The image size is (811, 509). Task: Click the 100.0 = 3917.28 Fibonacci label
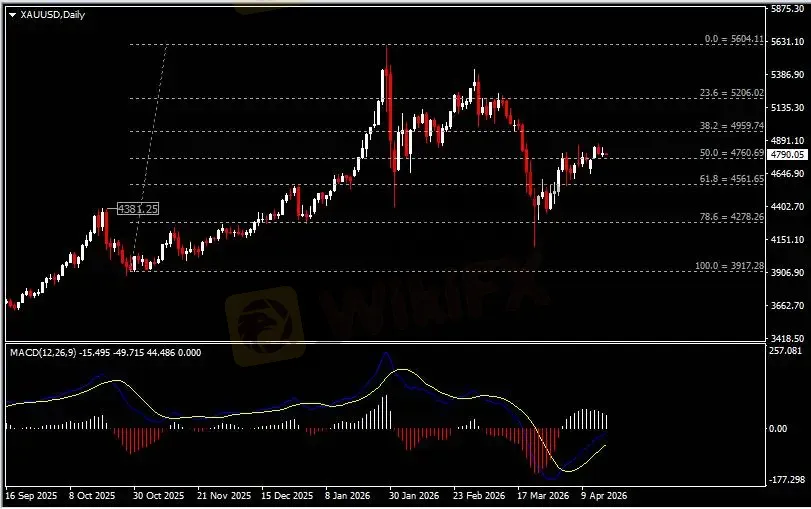point(729,266)
